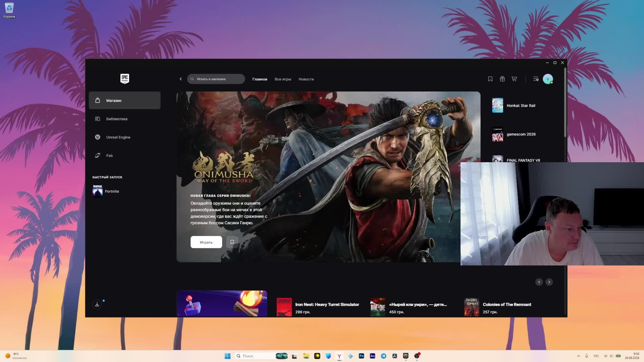This screenshot has width=644, height=362.
Task: Click the next carousel arrow button
Action: [549, 282]
